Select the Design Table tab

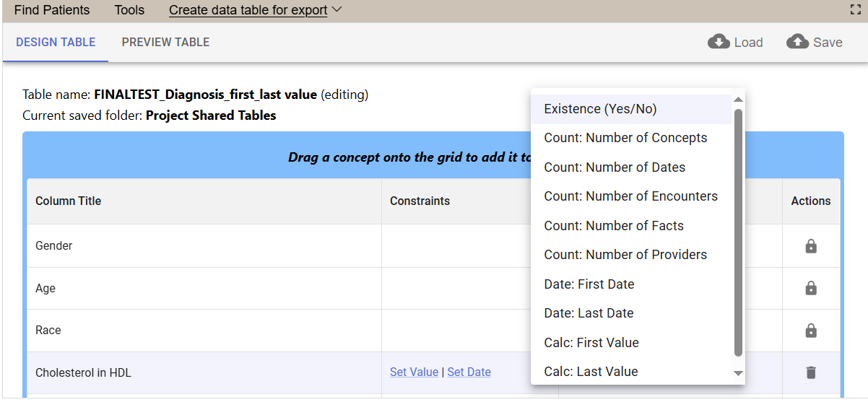[x=56, y=43]
